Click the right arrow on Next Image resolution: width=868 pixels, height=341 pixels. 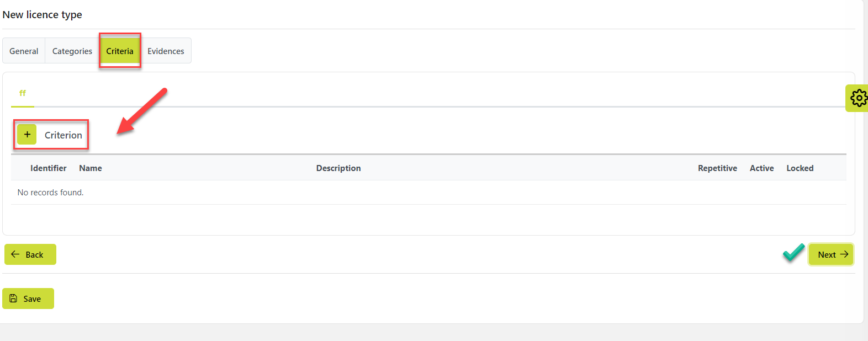coord(844,254)
